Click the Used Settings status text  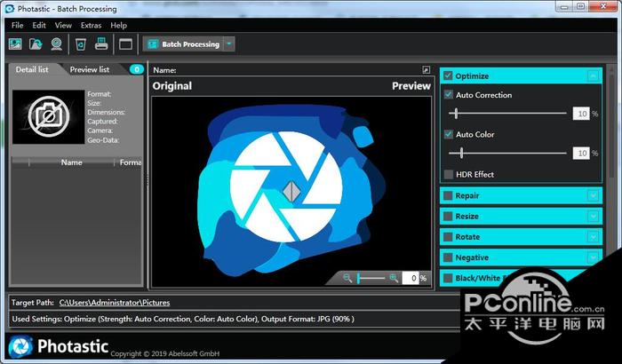click(x=183, y=319)
